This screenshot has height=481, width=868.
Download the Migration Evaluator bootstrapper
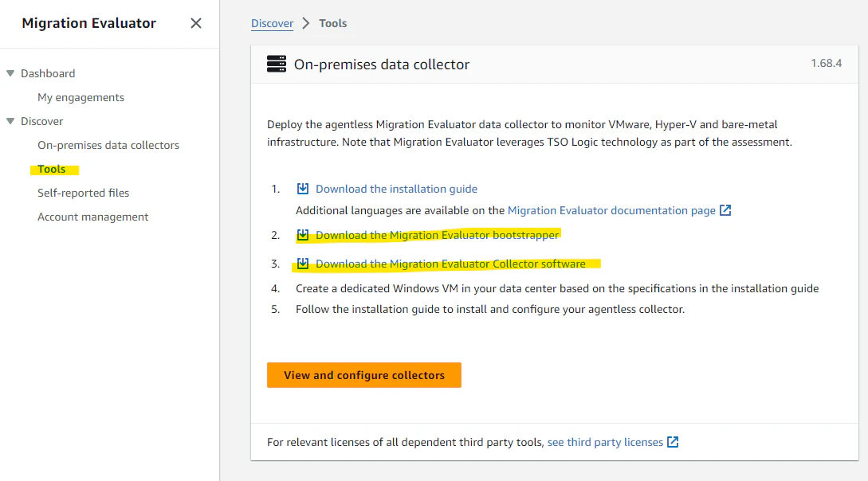(438, 236)
